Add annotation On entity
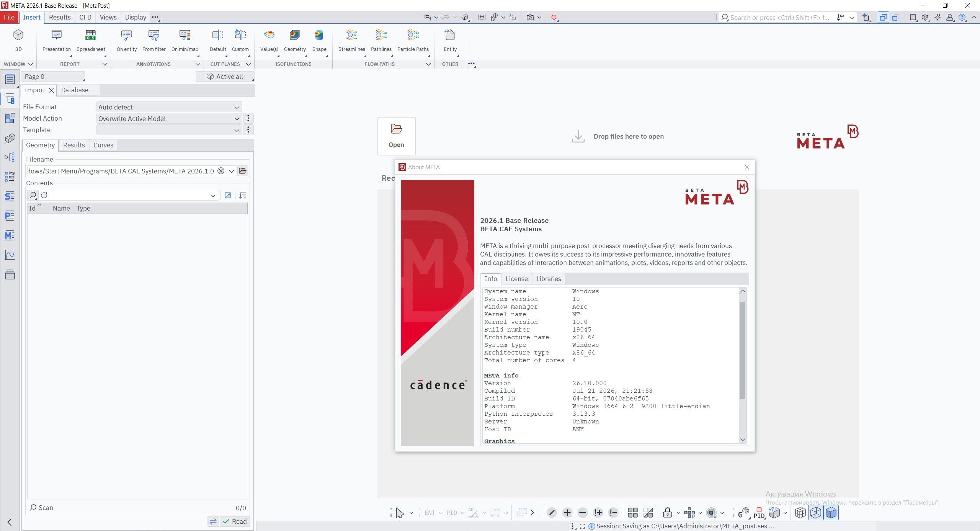Screen dimensions: 980x531 pyautogui.click(x=127, y=40)
